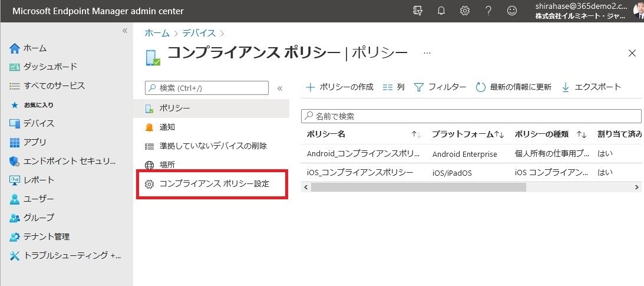Click 個人所有の仕事用 policy type cell

(551, 154)
